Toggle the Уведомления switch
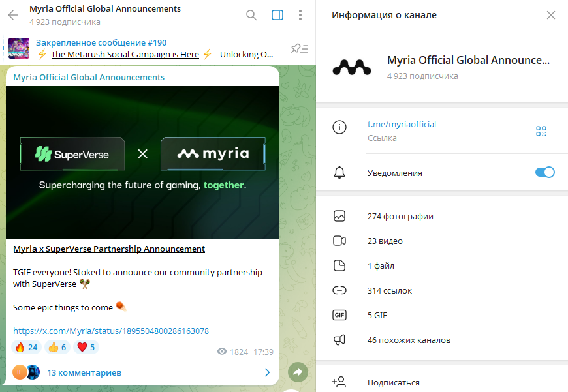 [544, 172]
